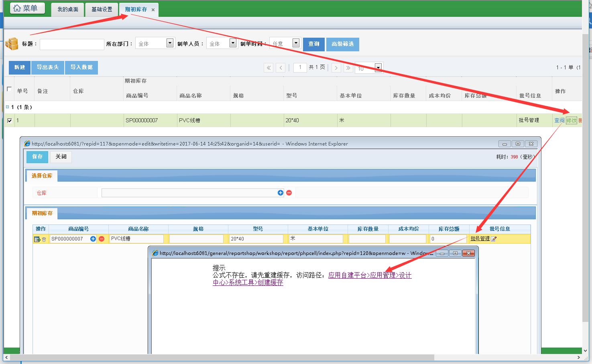Screen dimensions: 592x364
Task: Click the 仓库 selection input field
Action: coord(193,193)
